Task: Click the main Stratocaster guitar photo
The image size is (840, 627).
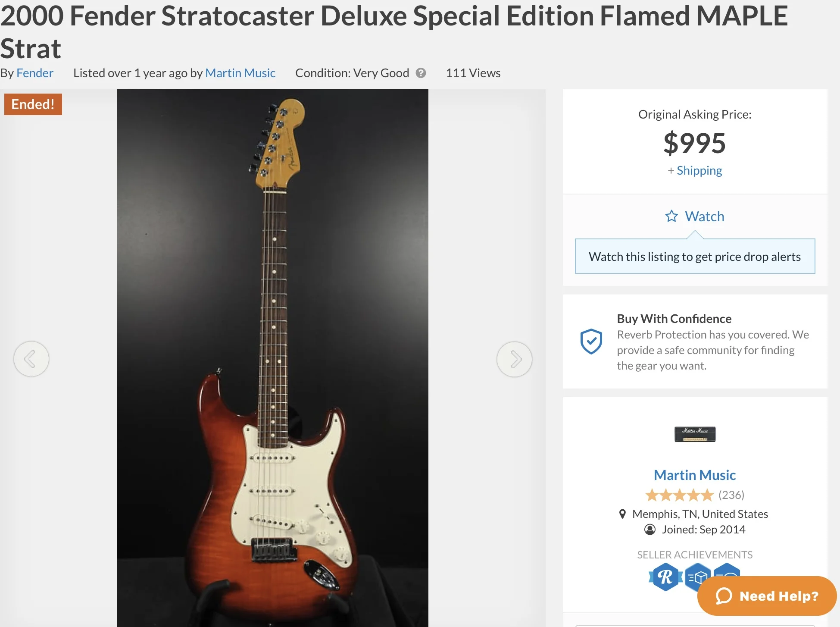Action: (x=272, y=358)
